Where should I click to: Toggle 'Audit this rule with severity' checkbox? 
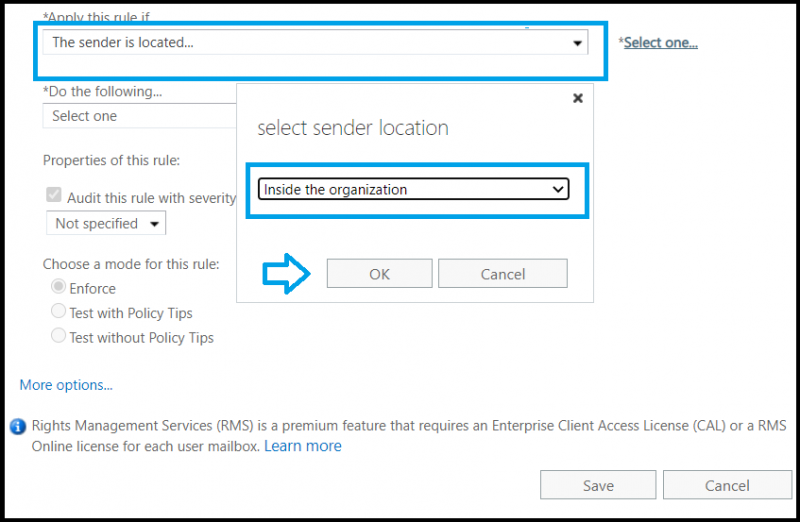55,198
